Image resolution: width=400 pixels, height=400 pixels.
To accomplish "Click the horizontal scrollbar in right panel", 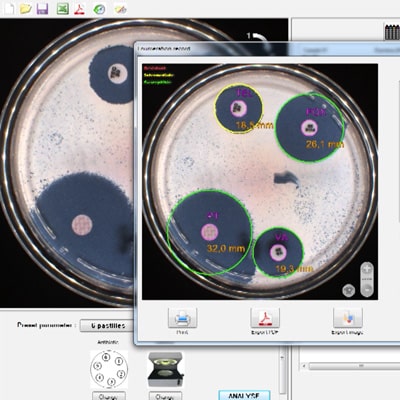I will 350,366.
